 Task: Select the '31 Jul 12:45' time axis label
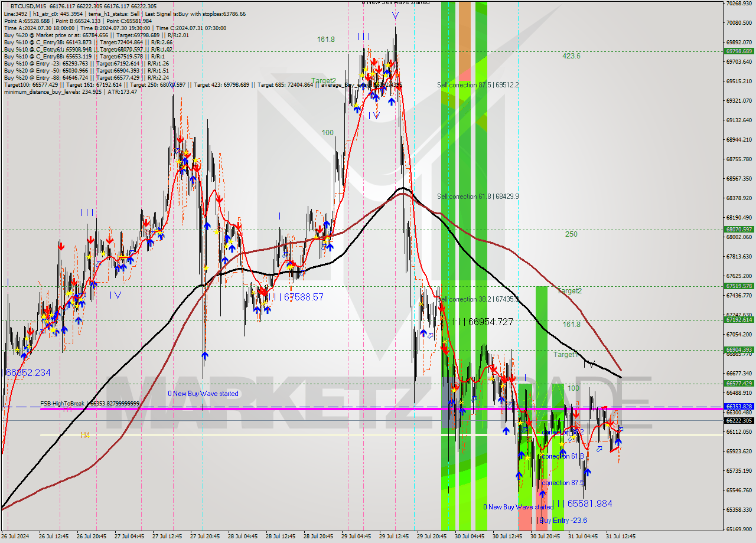point(621,537)
